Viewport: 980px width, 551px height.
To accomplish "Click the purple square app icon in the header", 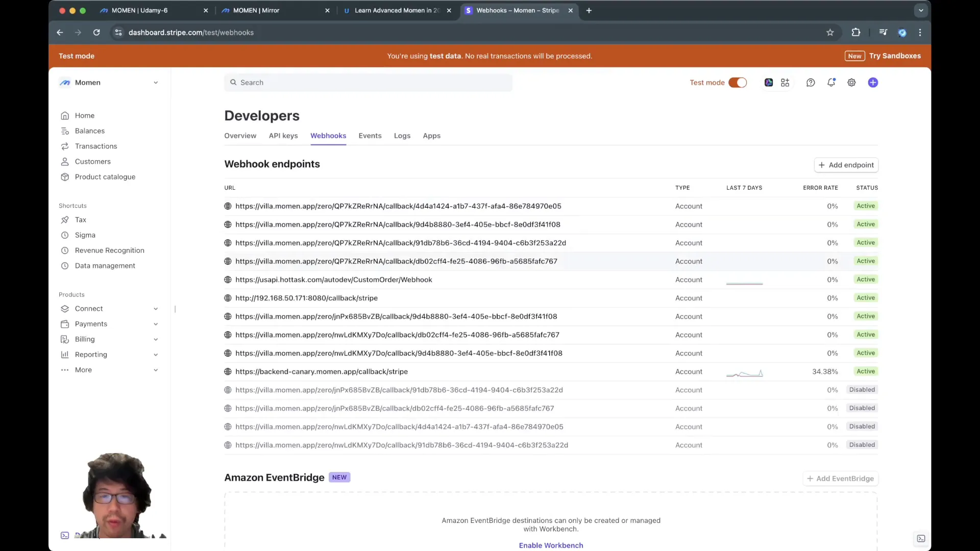I will click(x=769, y=83).
